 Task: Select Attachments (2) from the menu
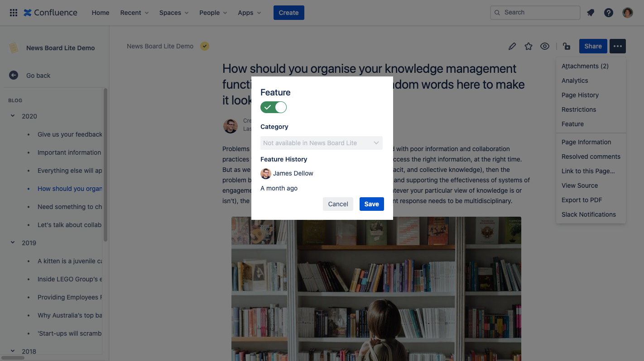click(x=591, y=66)
